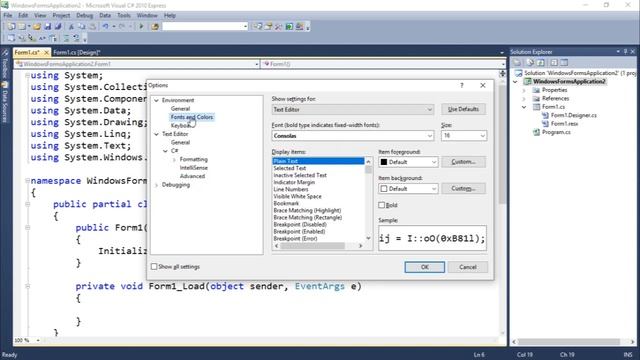Viewport: 640px width, 360px height.
Task: Select Fonts and Colors in options tree
Action: pyautogui.click(x=192, y=117)
